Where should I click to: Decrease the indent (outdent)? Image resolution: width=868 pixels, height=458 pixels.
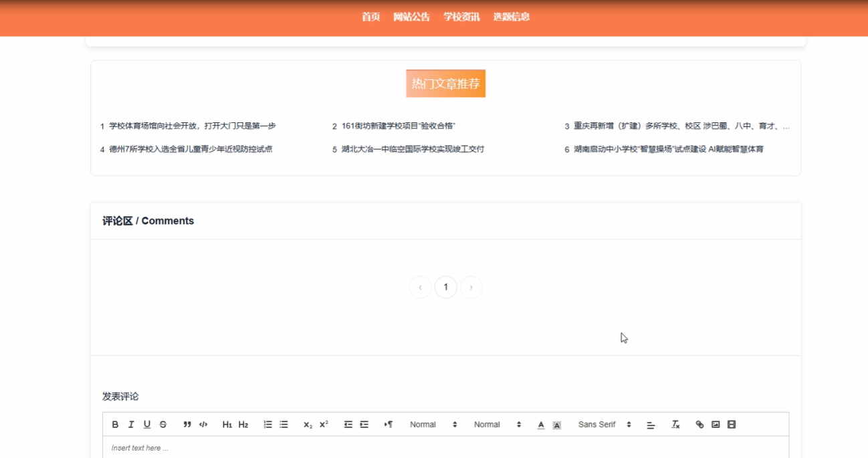tap(348, 425)
